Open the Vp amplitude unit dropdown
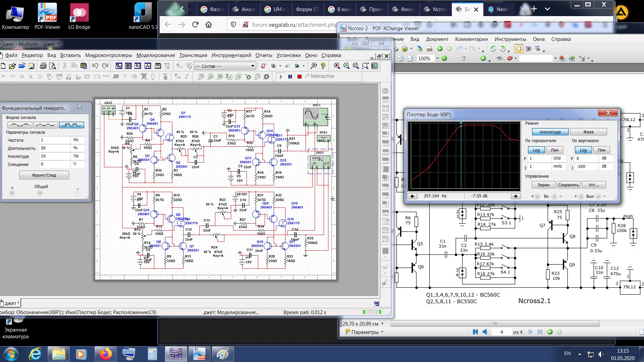Viewport: 644px width, 362px height. point(78,156)
